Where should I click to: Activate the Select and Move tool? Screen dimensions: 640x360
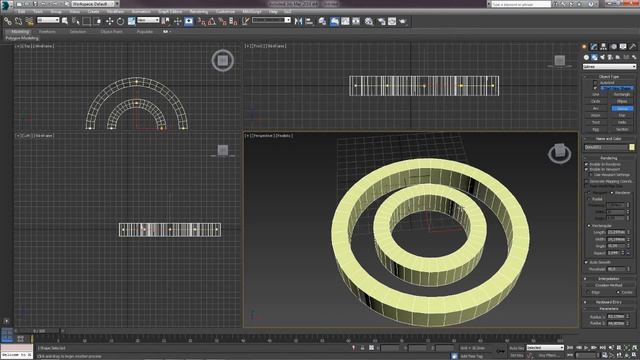click(x=109, y=21)
